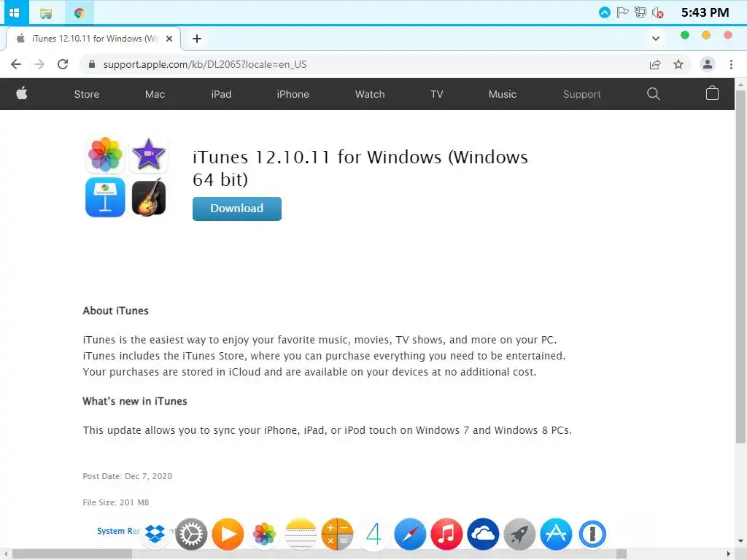Open System Preferences gear in dock

[191, 534]
